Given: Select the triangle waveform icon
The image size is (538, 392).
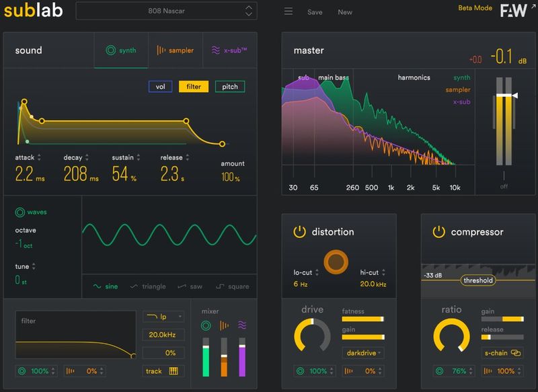Looking at the screenshot, I should (x=134, y=286).
